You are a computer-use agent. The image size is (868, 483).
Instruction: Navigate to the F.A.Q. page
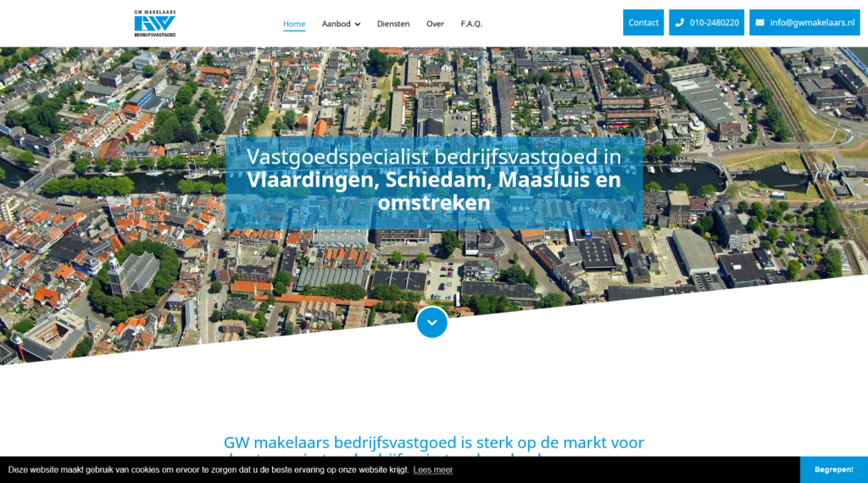(x=471, y=24)
